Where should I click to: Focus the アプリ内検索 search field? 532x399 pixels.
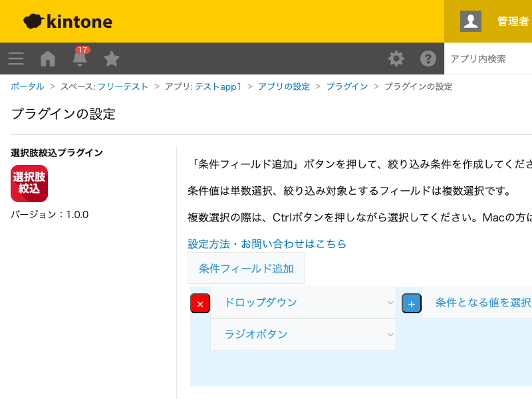(x=488, y=59)
